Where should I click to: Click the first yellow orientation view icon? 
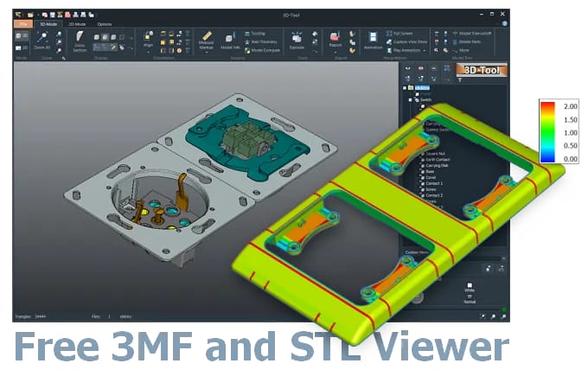click(163, 34)
